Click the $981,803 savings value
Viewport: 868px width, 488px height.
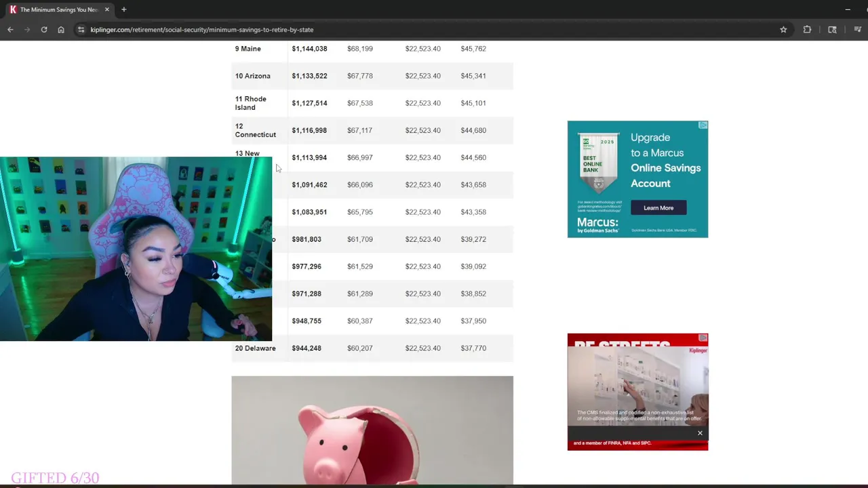click(x=307, y=239)
